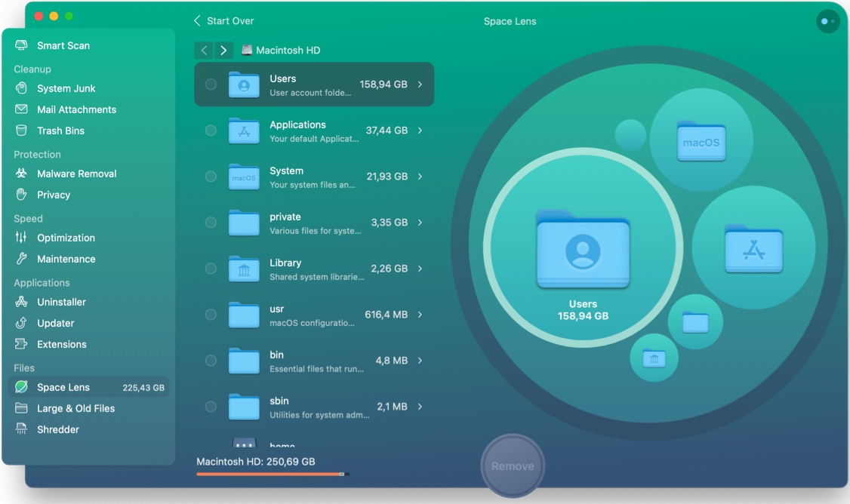Viewport: 850px width, 504px height.
Task: Click the Space Lens planet icon
Action: click(x=21, y=387)
